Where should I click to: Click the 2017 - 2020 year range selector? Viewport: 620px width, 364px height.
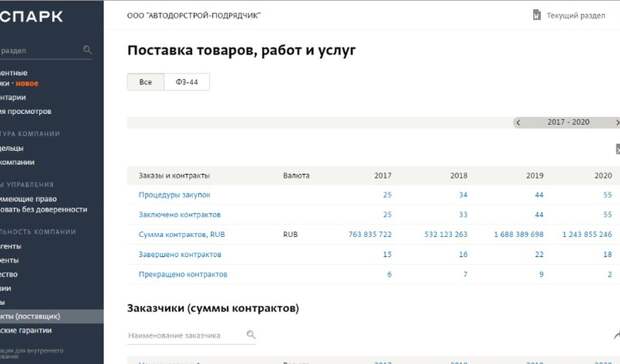[x=568, y=122]
